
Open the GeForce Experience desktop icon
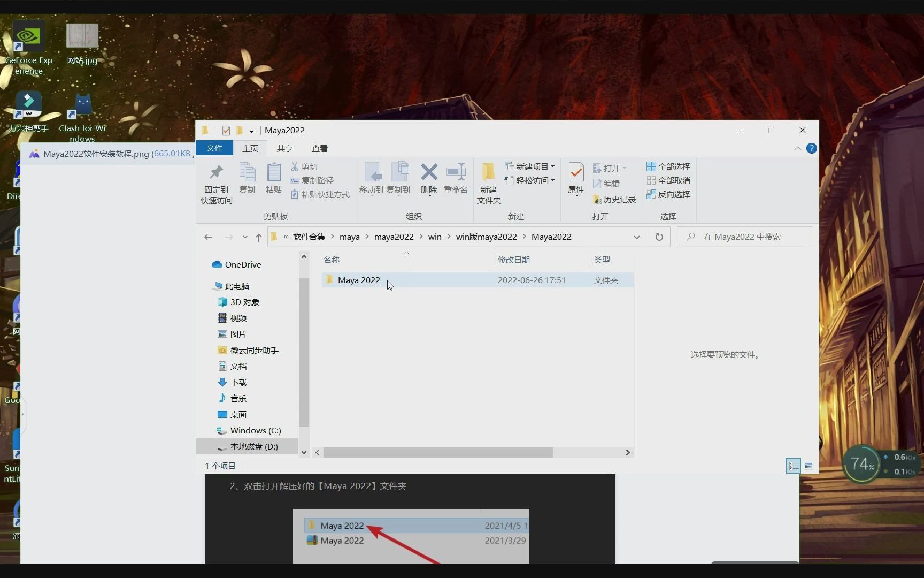pyautogui.click(x=29, y=48)
